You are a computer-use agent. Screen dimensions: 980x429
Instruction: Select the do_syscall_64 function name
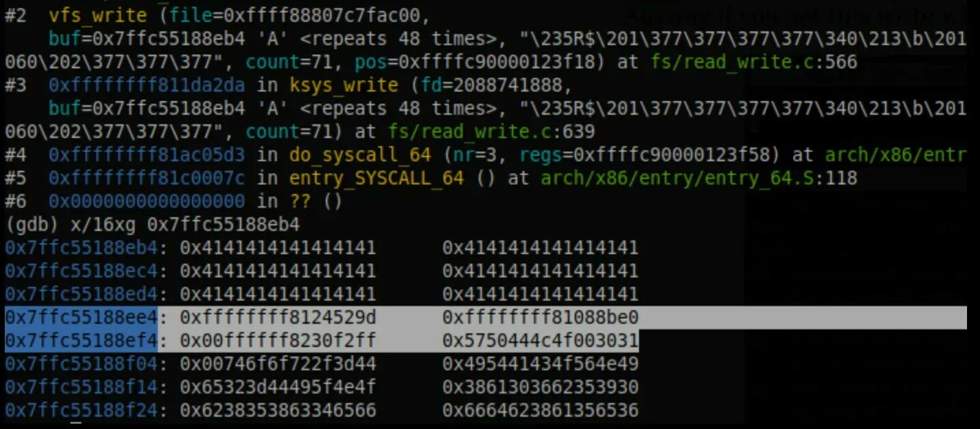point(360,155)
